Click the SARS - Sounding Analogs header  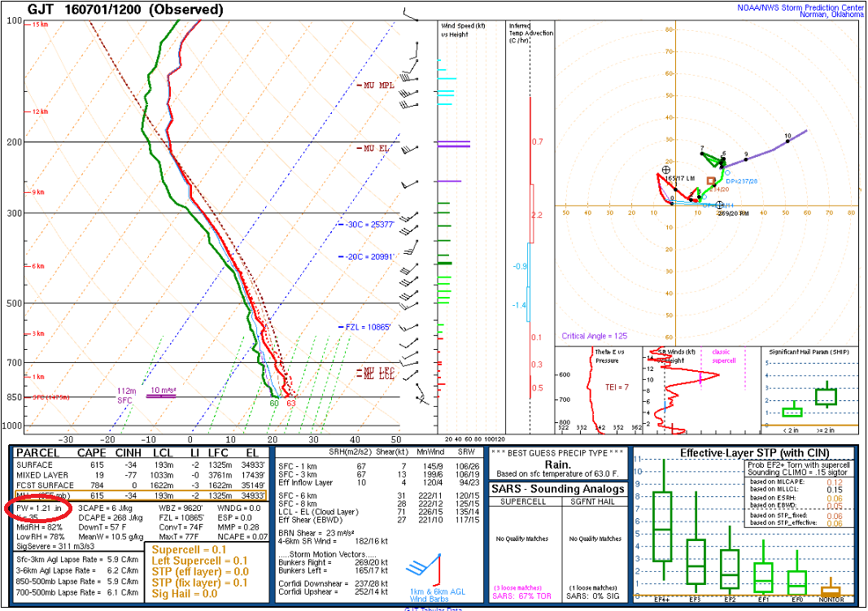point(558,488)
